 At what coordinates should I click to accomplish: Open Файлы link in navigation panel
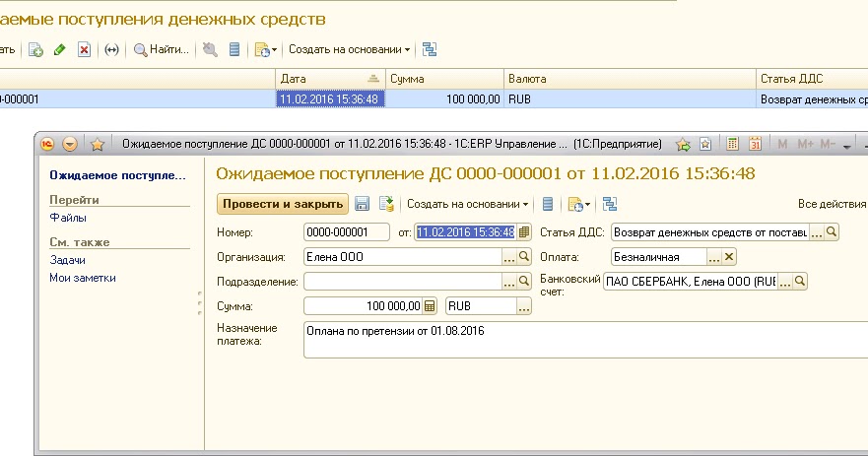coord(68,218)
